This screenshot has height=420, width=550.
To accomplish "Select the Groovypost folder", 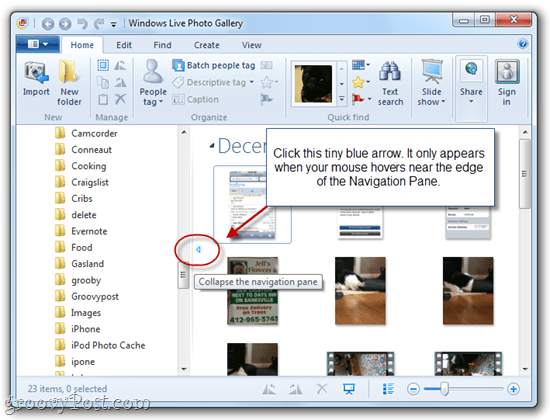I will (x=86, y=296).
